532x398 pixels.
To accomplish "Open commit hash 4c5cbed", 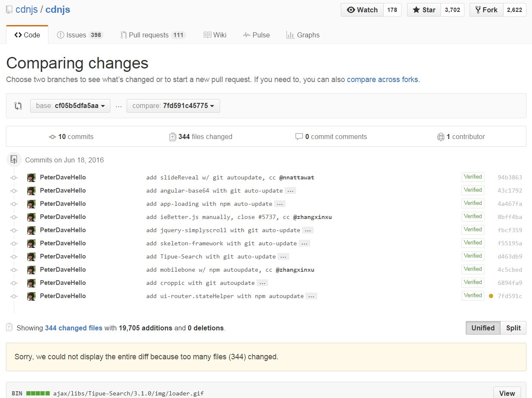I will tap(510, 270).
